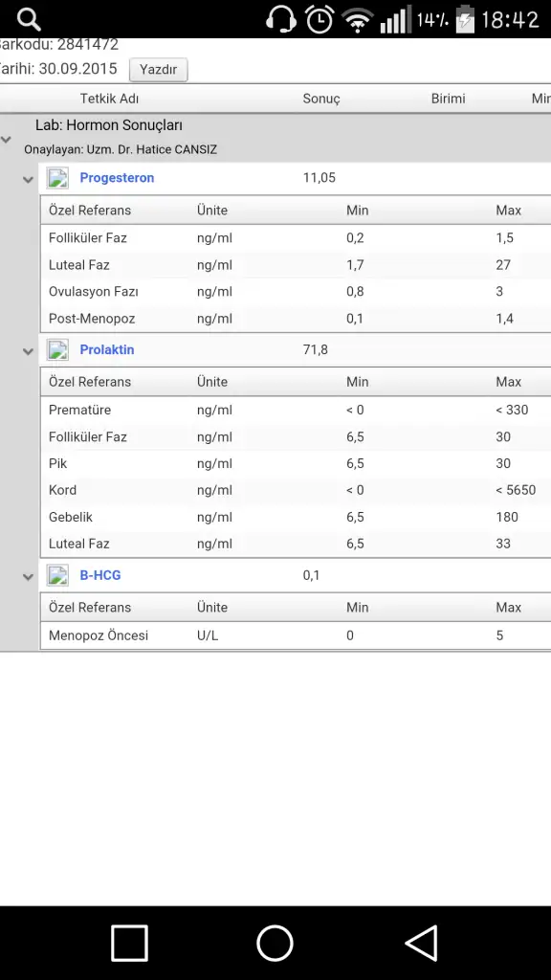Select the Sonuç column header

[x=321, y=99]
